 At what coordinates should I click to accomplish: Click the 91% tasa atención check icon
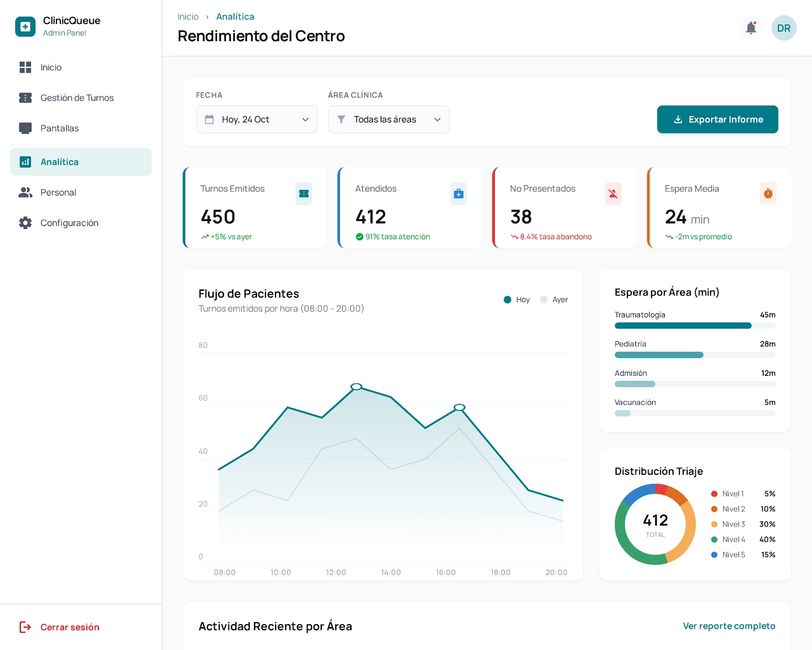[359, 237]
